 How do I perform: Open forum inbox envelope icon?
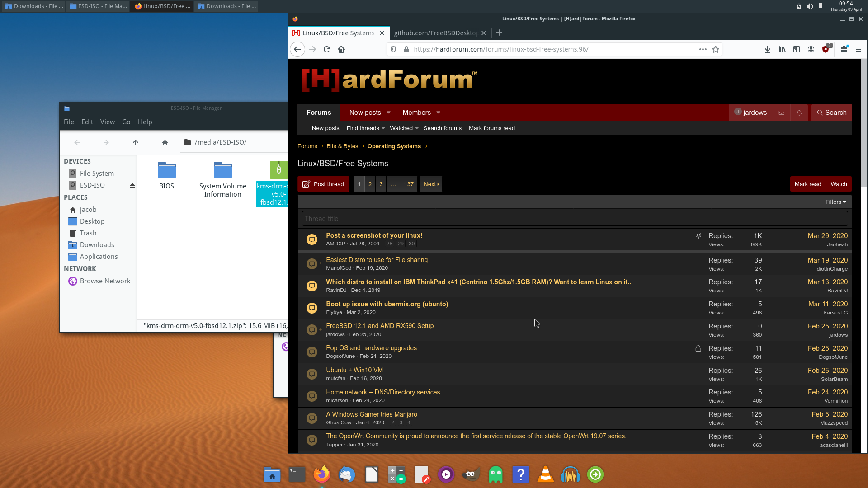tap(781, 113)
